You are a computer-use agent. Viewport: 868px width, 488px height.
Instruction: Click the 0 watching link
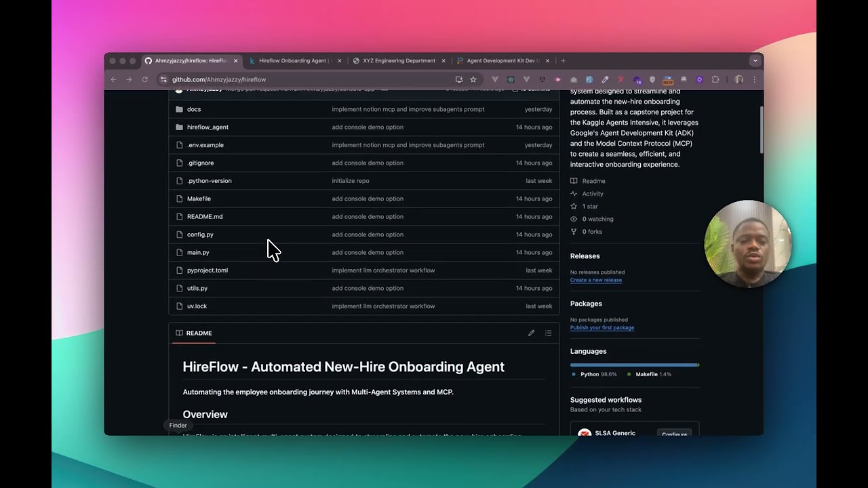(597, 219)
